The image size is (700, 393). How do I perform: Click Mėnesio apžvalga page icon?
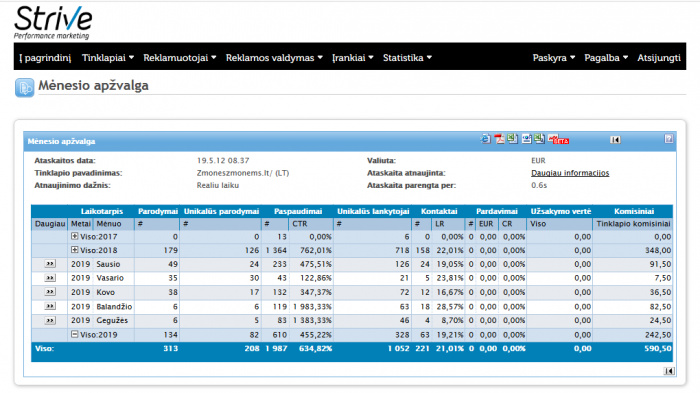pyautogui.click(x=24, y=87)
